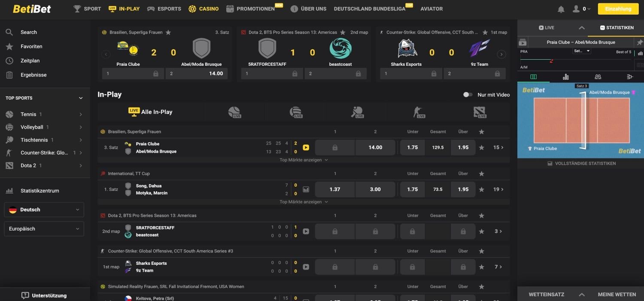
Task: Open the CASINO menu item
Action: 204,9
